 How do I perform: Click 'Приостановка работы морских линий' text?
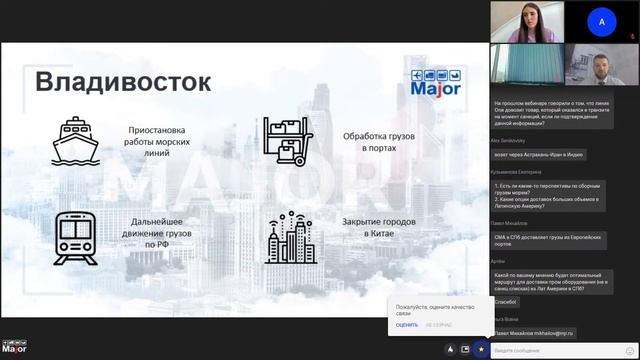[x=157, y=141]
